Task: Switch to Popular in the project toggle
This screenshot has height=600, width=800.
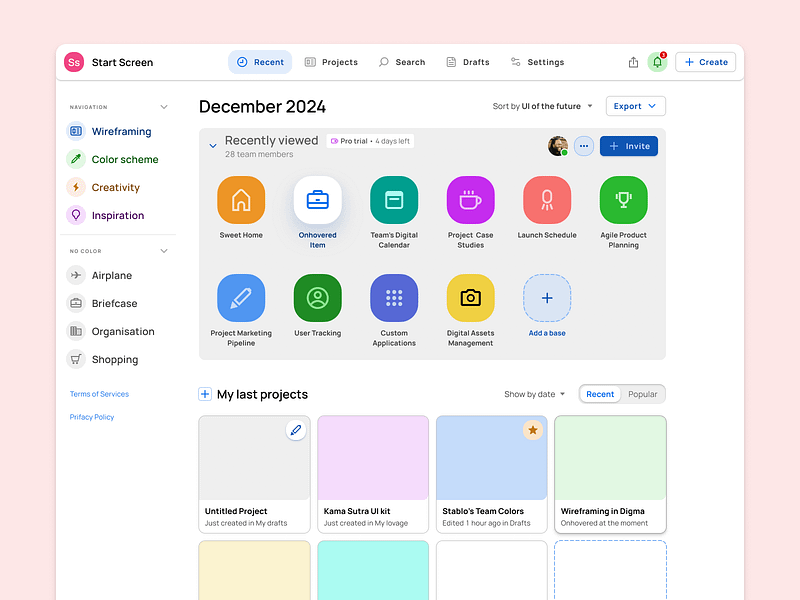Action: coord(642,394)
